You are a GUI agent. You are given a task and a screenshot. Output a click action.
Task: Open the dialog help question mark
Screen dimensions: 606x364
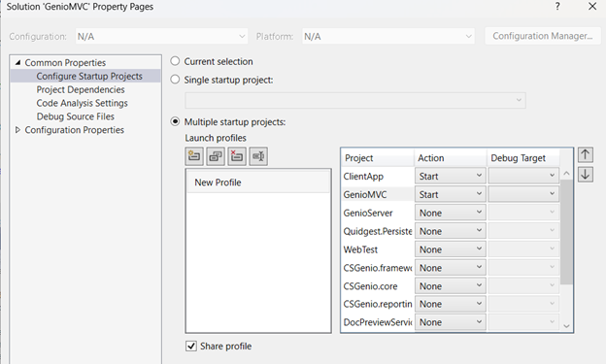tap(557, 7)
